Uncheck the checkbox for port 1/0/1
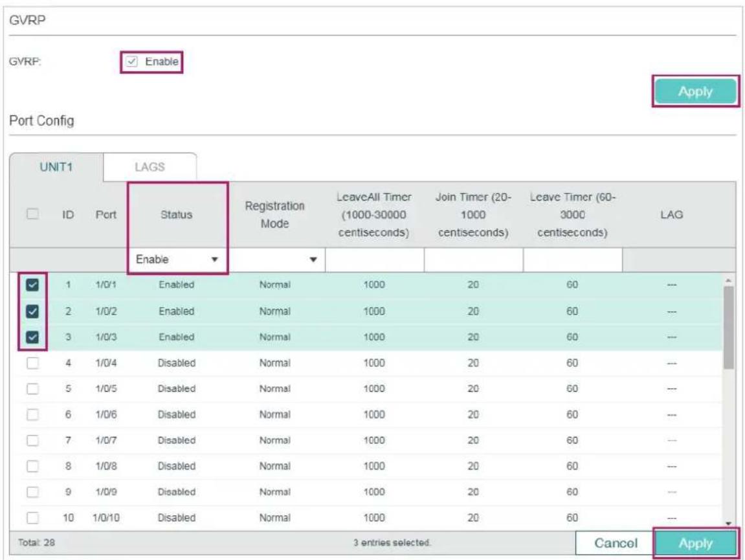The height and width of the screenshot is (560, 745). tap(32, 285)
